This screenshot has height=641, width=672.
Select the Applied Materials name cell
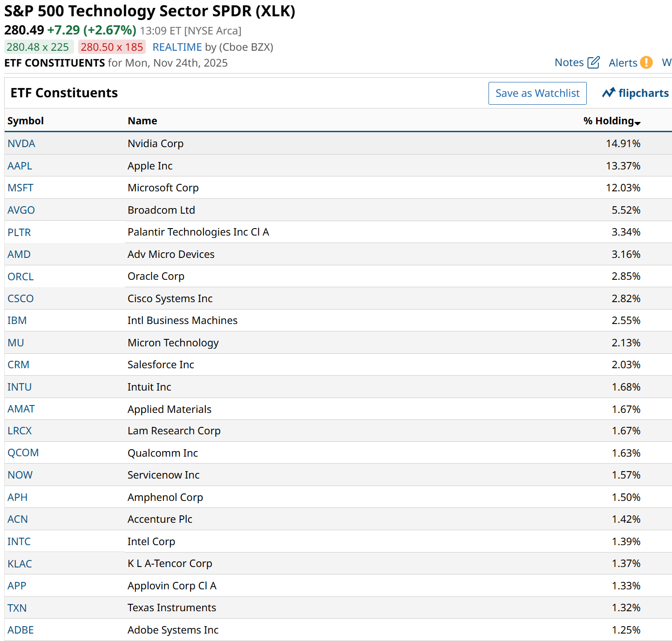[170, 409]
